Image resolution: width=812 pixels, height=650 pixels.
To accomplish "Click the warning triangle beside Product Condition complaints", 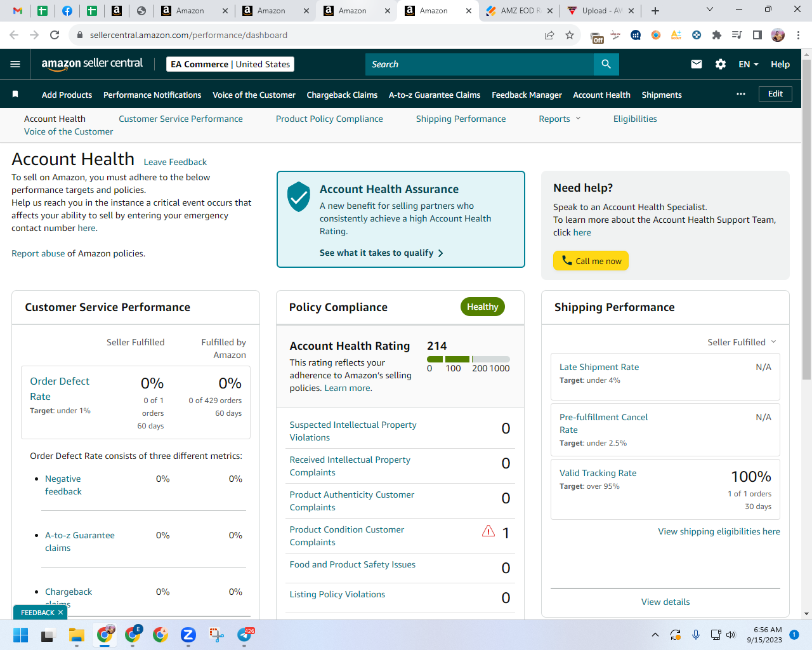I will (488, 531).
